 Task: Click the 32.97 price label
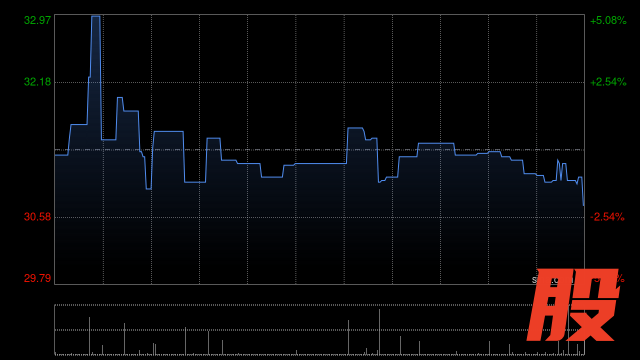pos(38,20)
